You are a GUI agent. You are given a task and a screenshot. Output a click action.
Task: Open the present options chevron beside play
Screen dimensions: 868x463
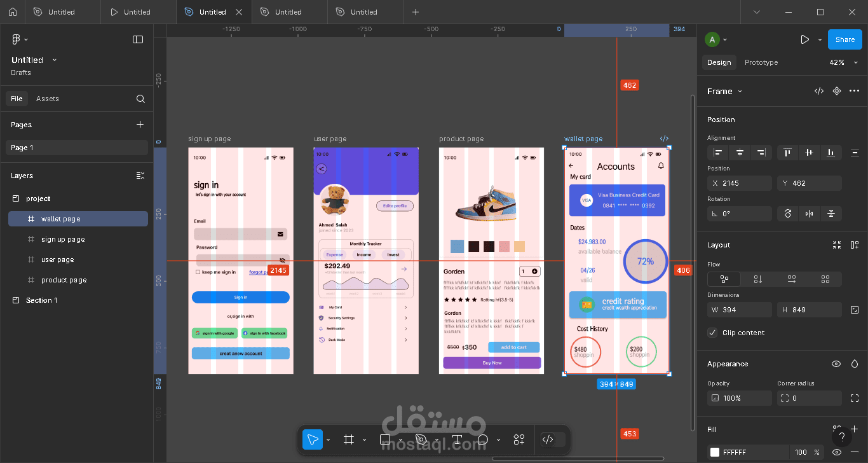pyautogui.click(x=820, y=39)
